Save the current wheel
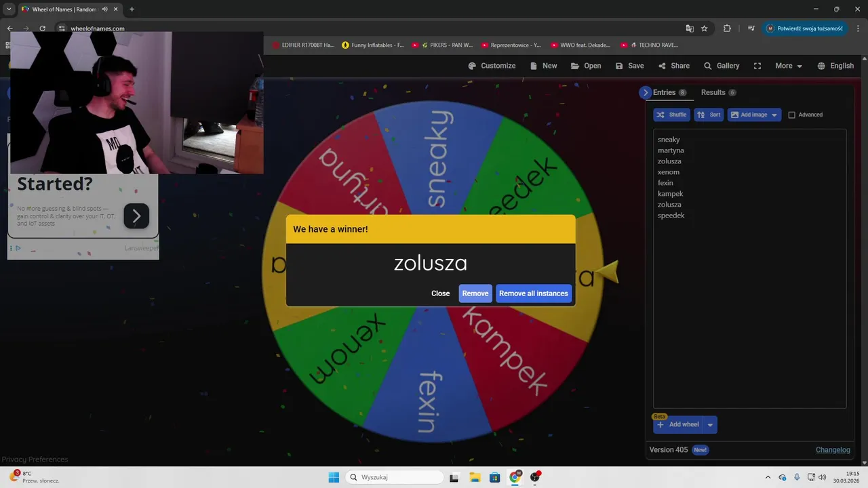This screenshot has width=868, height=488. click(x=629, y=66)
